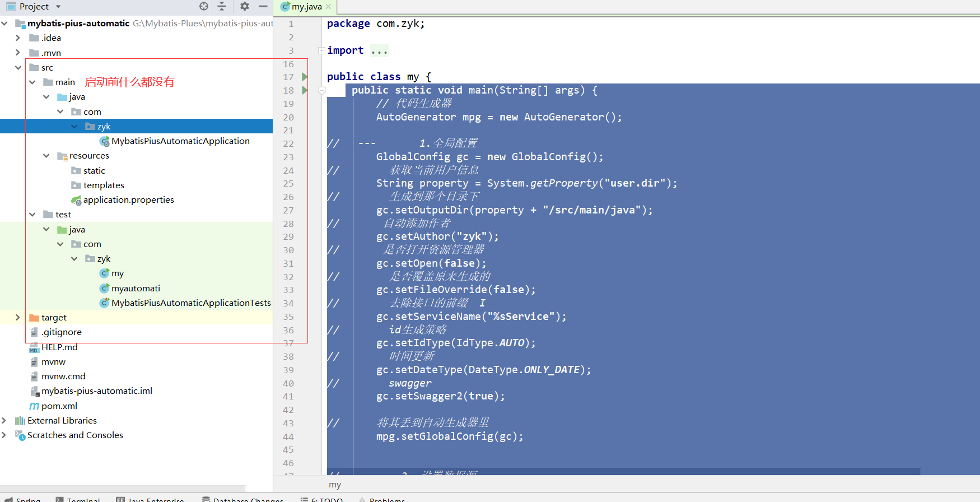Collapse the com package under test
Image resolution: width=980 pixels, height=502 pixels.
point(60,244)
